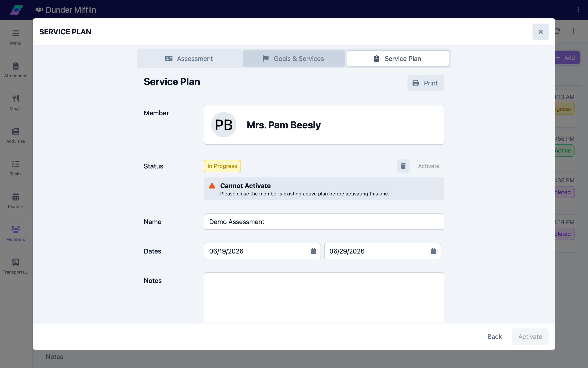Click the Mrs. Pam Beesly member card
The height and width of the screenshot is (368, 588).
[x=324, y=125]
